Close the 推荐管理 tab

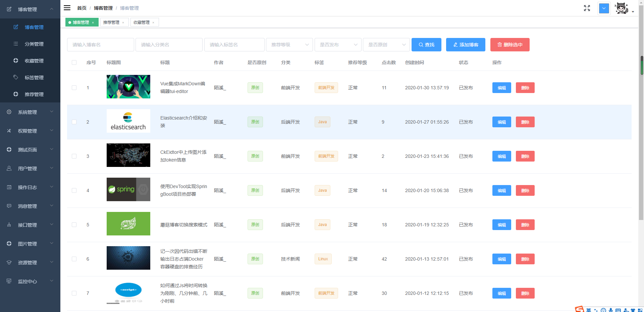click(x=123, y=23)
